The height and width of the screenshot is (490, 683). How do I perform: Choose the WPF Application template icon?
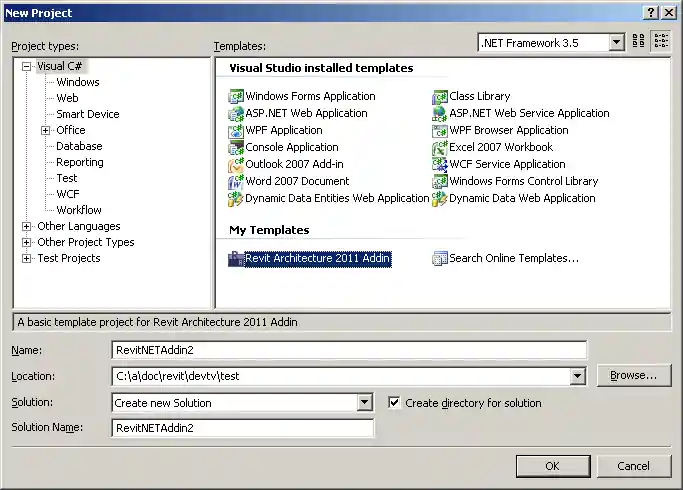[x=236, y=130]
